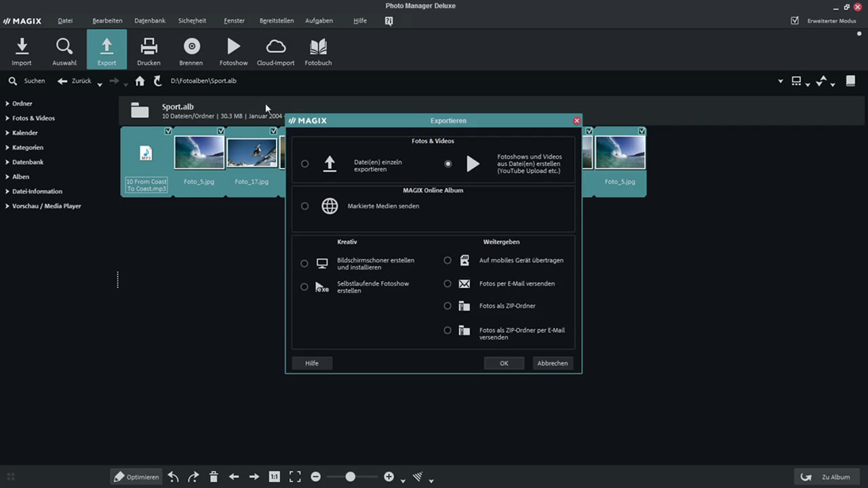This screenshot has height=488, width=868.
Task: Click OK in the Exportieren dialog
Action: click(504, 363)
